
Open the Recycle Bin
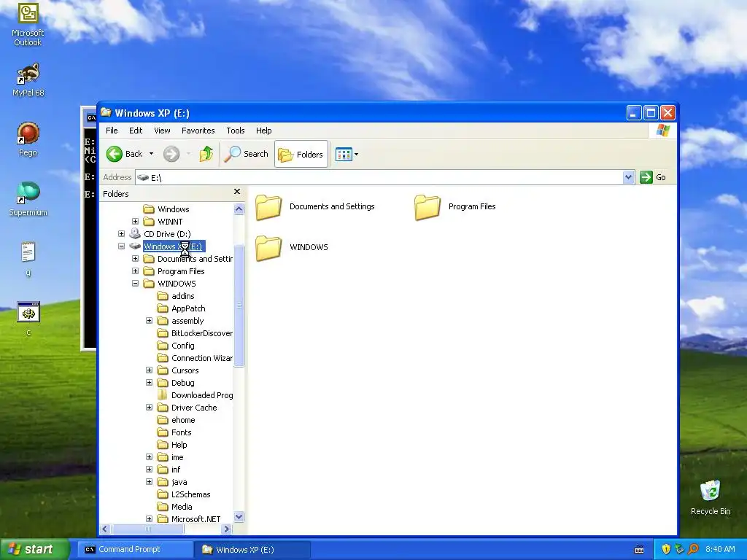coord(711,497)
